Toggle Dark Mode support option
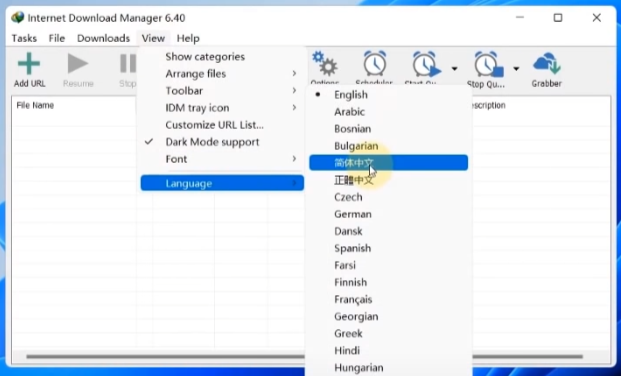The height and width of the screenshot is (376, 621). pos(222,142)
